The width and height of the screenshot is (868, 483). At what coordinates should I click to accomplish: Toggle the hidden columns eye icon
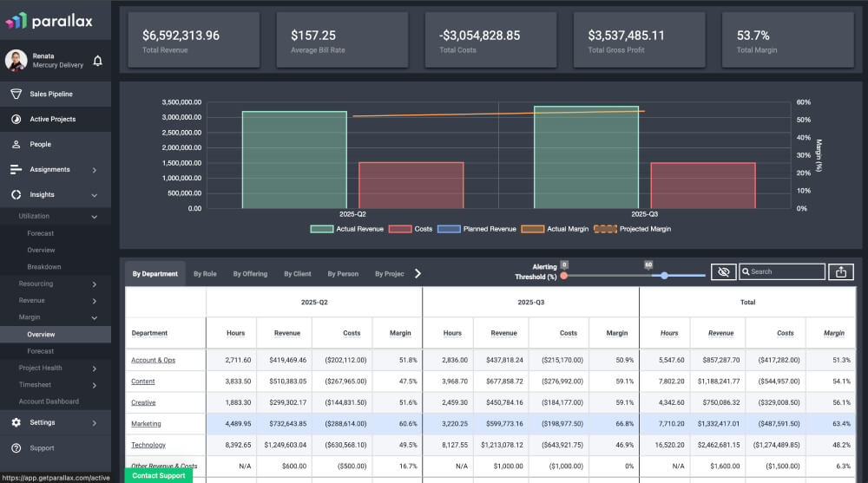point(722,271)
